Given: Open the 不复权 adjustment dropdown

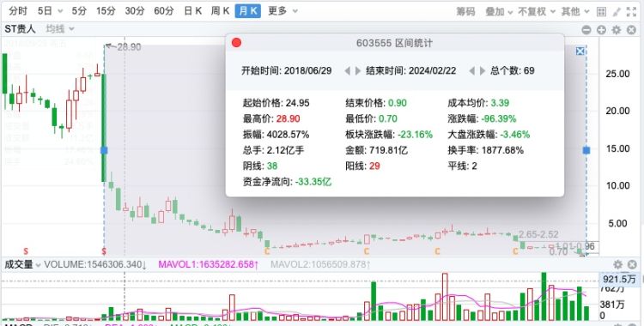Looking at the screenshot, I should [x=536, y=11].
